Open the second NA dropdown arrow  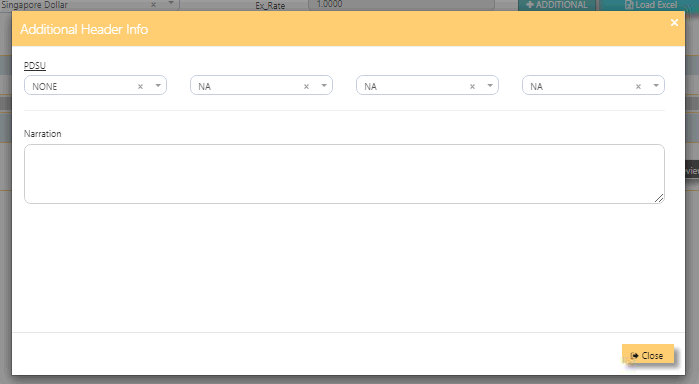coord(324,86)
